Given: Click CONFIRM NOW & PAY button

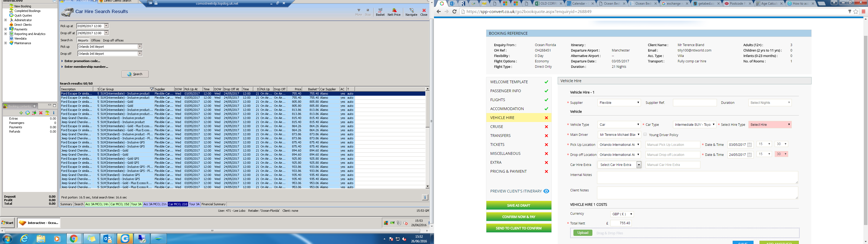Looking at the screenshot, I should point(519,217).
